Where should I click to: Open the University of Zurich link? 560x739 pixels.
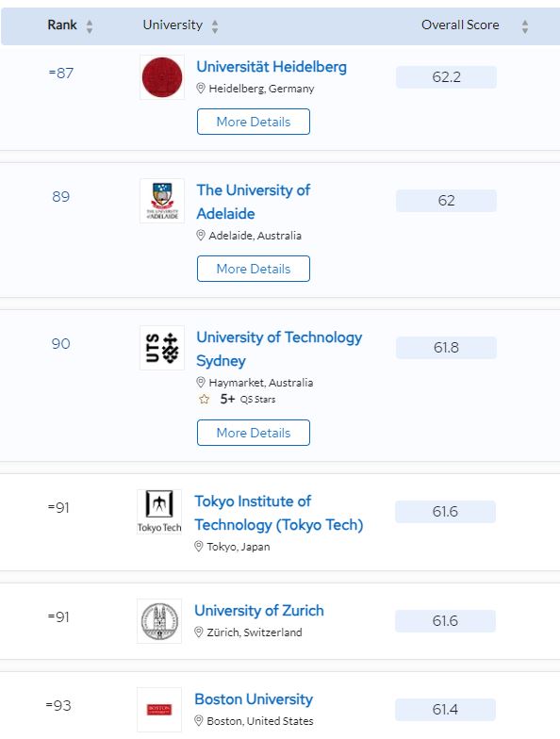pyautogui.click(x=259, y=611)
